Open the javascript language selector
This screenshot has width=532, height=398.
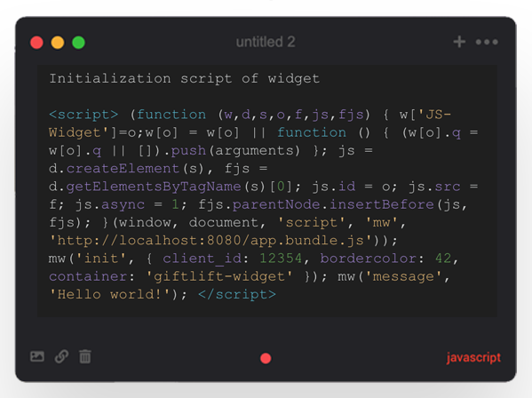pos(473,358)
